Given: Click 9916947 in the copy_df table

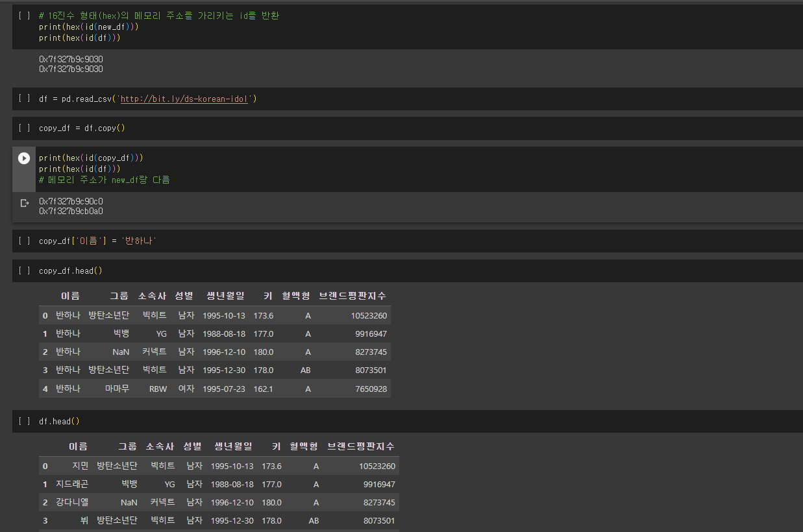Looking at the screenshot, I should [x=371, y=334].
